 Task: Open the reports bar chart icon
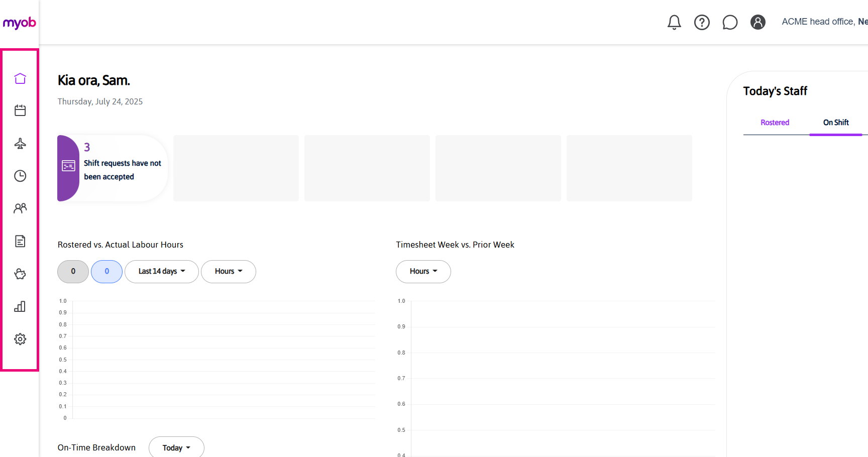click(x=20, y=306)
